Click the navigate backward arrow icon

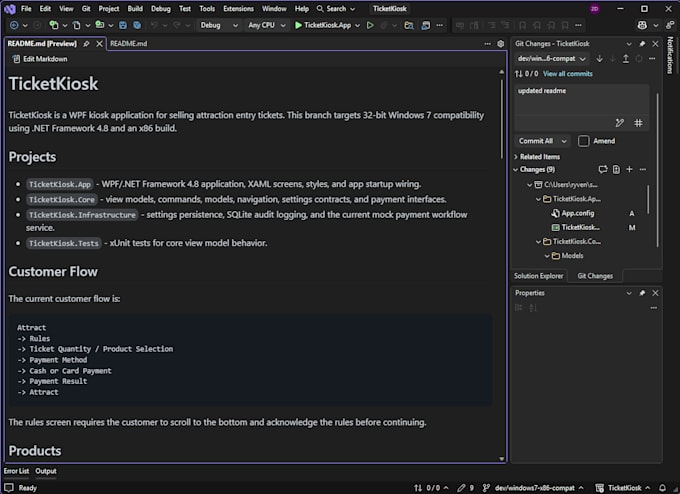[14, 25]
